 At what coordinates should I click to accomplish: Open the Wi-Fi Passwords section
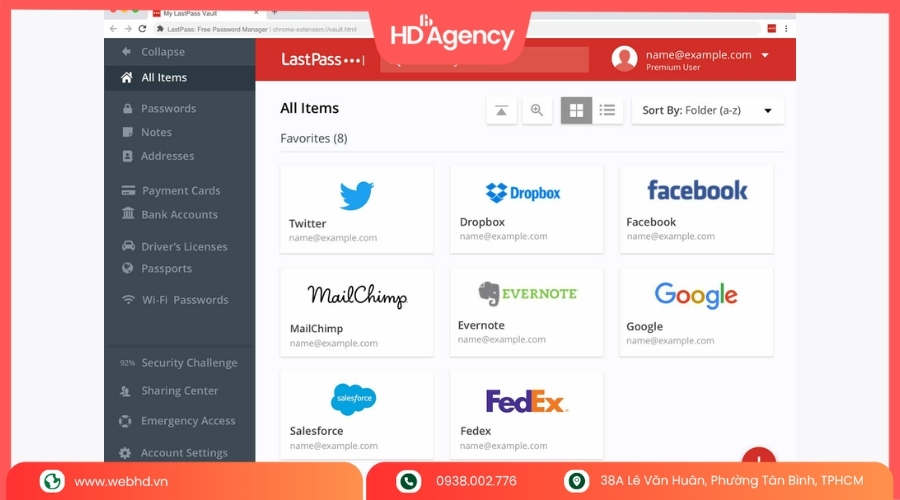[185, 300]
